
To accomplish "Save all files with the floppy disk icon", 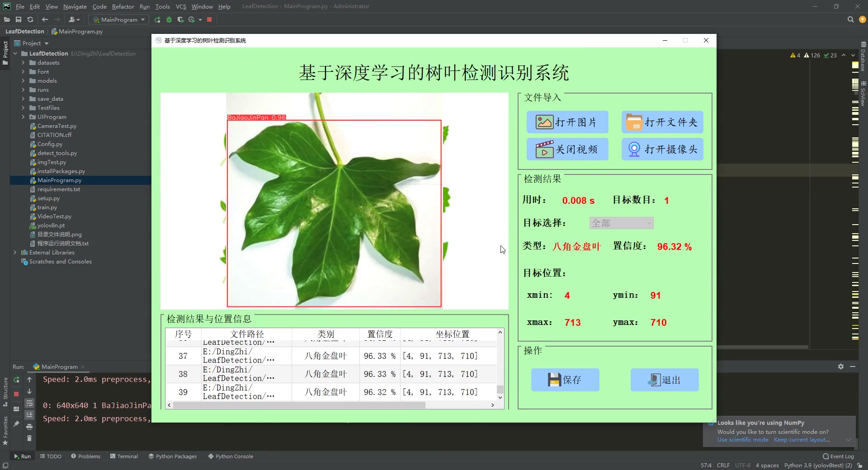I will (19, 19).
